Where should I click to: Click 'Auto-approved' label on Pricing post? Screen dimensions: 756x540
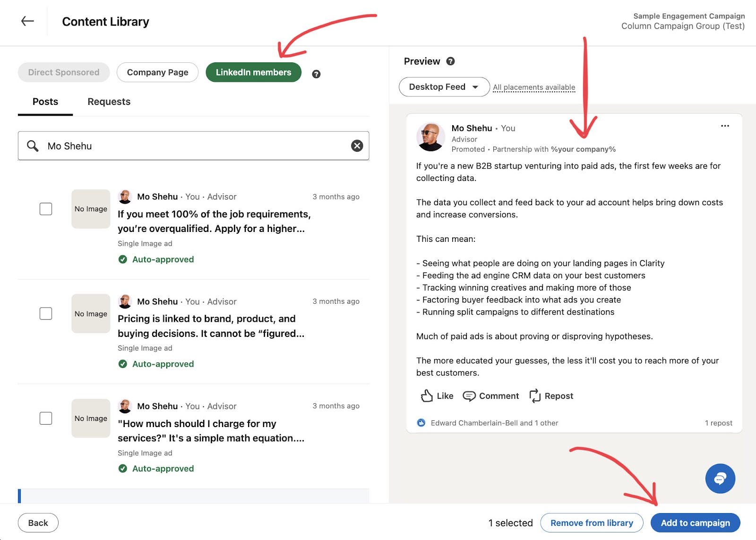(163, 364)
